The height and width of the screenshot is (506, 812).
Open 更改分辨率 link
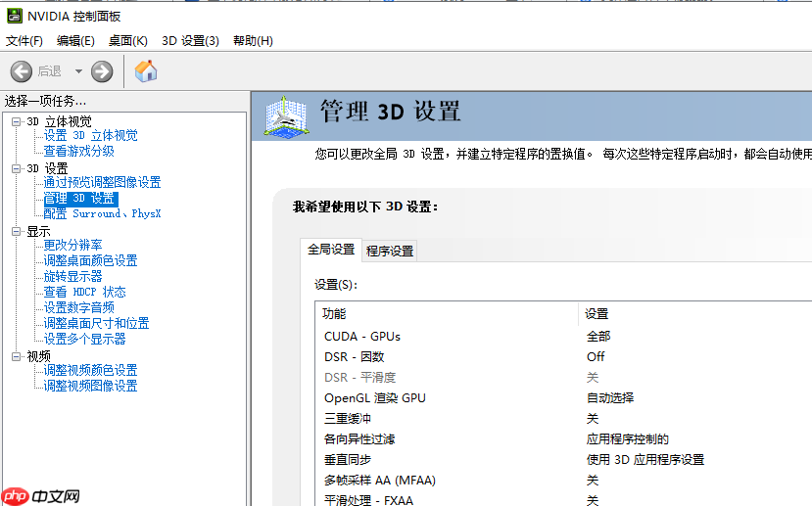(73, 245)
